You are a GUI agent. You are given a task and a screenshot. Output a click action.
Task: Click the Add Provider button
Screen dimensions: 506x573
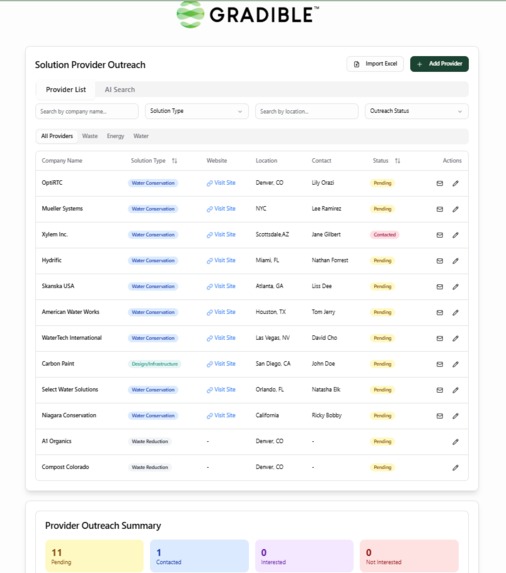point(439,64)
